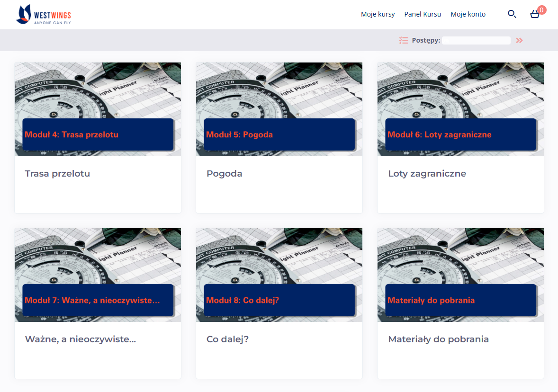Click the checklist icon beside Postępy
558x392 pixels.
[404, 40]
